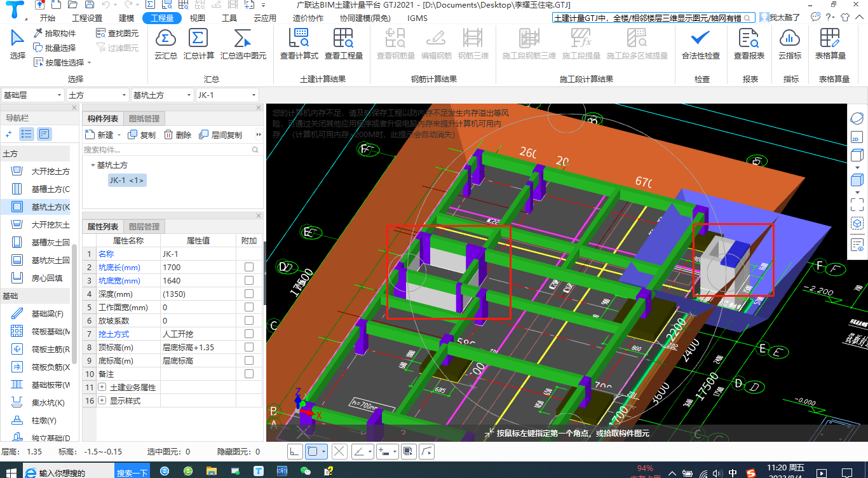The width and height of the screenshot is (868, 478).
Task: Toggle 附加 checkbox for 工作面宽(mm)
Action: click(x=248, y=307)
